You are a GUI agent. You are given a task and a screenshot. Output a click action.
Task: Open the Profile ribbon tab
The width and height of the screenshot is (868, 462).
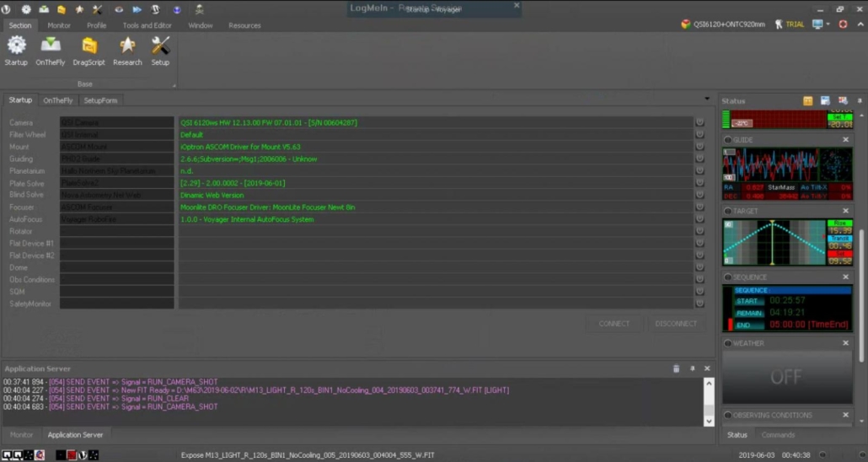pyautogui.click(x=96, y=25)
